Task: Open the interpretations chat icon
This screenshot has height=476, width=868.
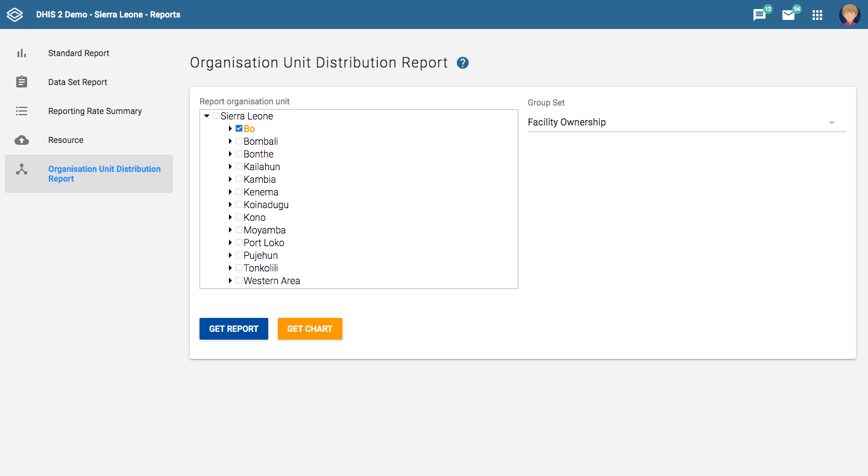Action: pos(759,15)
